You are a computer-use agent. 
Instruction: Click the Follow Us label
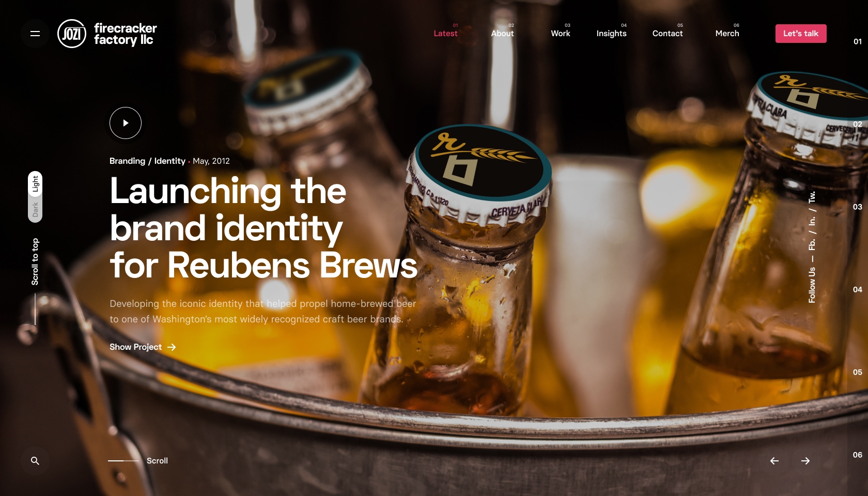click(812, 285)
